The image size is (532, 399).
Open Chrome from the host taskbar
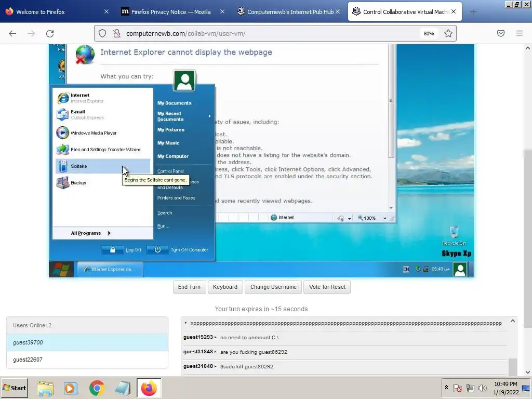97,388
